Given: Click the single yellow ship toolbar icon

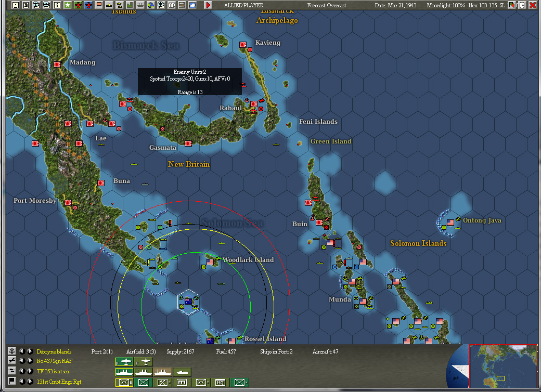Looking at the screenshot, I should tap(109, 5).
